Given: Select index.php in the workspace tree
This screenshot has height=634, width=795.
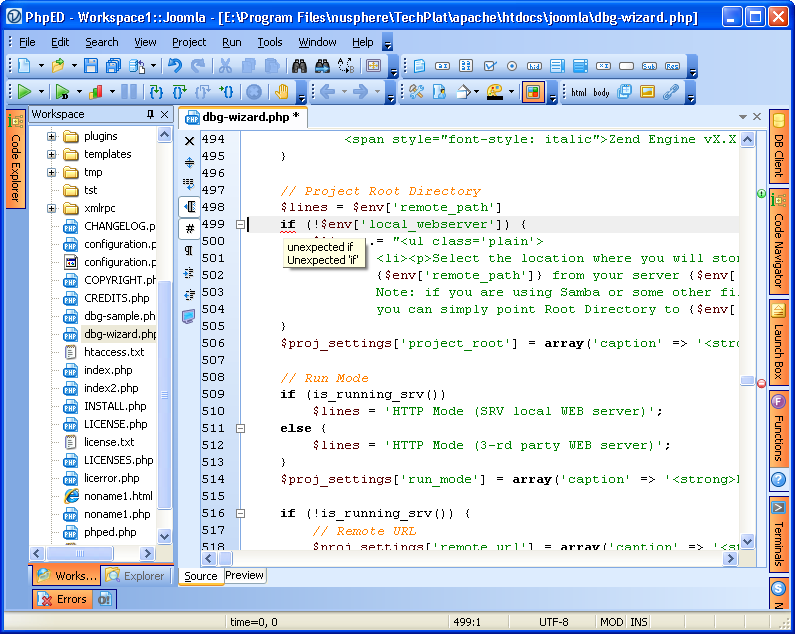Looking at the screenshot, I should (x=108, y=370).
